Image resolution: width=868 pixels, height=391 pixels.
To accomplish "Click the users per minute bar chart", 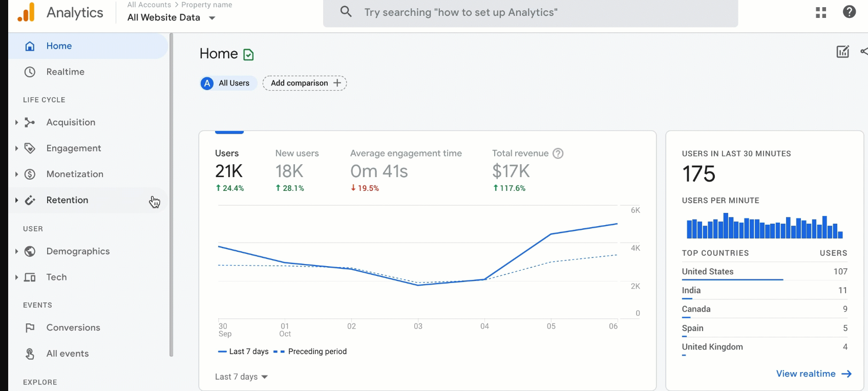I will point(765,226).
